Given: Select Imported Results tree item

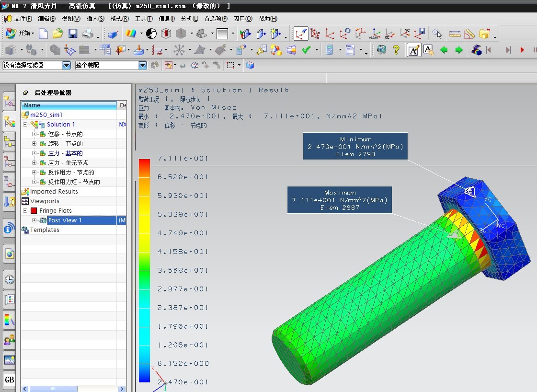Looking at the screenshot, I should (x=54, y=192).
